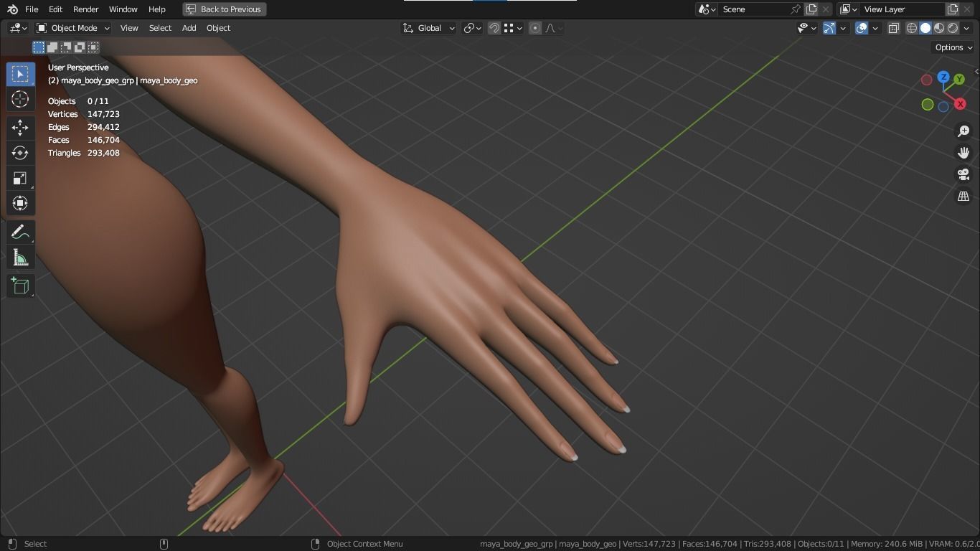Switch to rendered viewport shading
Image resolution: width=980 pixels, height=551 pixels.
click(953, 28)
